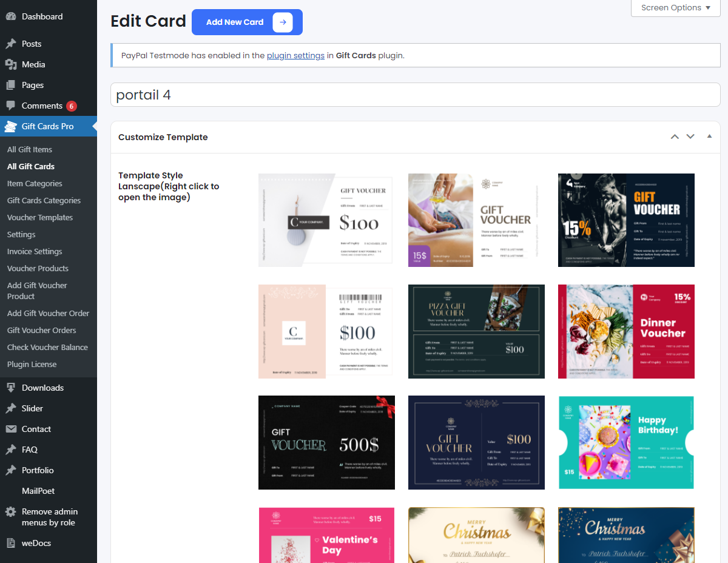Click the Comments speech bubble icon

tap(11, 106)
